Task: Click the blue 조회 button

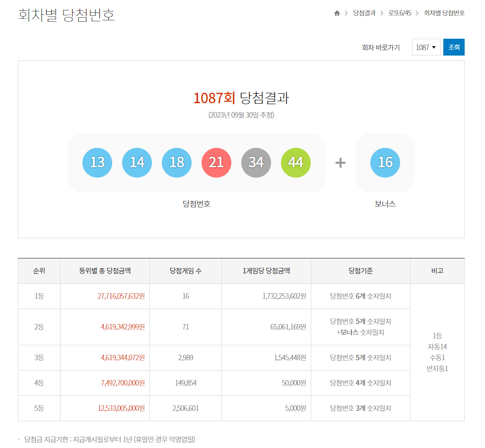Action: [454, 47]
